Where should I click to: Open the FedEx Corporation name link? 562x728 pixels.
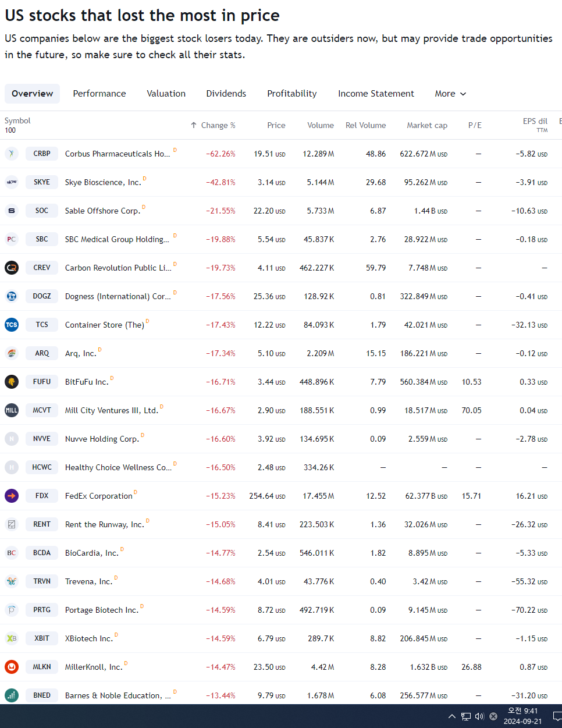(x=99, y=496)
